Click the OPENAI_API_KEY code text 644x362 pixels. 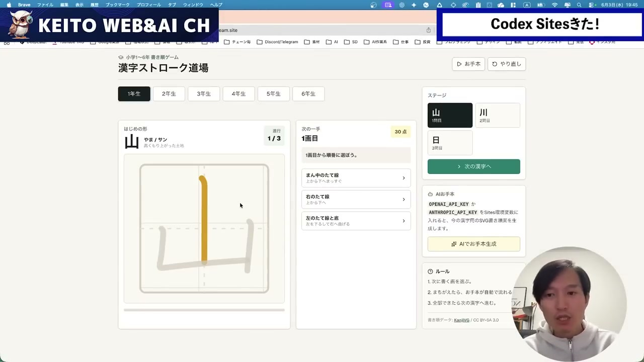(x=449, y=204)
